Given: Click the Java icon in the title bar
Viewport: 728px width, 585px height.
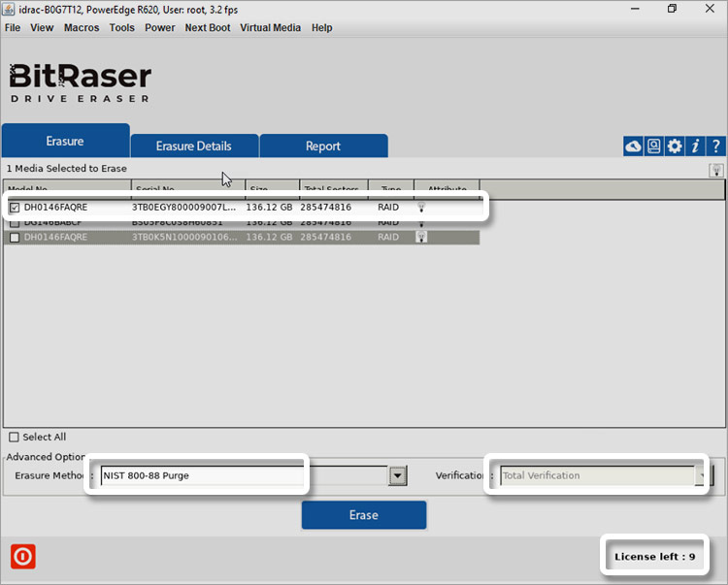Looking at the screenshot, I should [9, 10].
